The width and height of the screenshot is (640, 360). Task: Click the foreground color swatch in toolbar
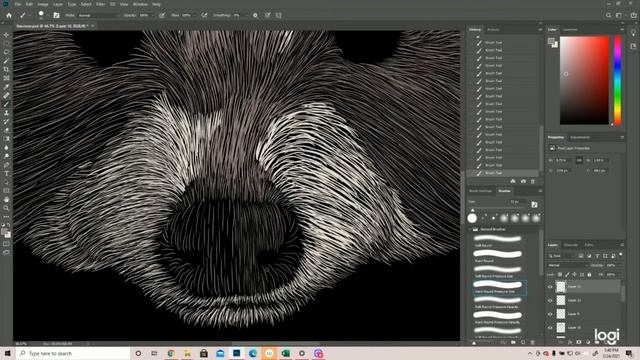tap(5, 232)
